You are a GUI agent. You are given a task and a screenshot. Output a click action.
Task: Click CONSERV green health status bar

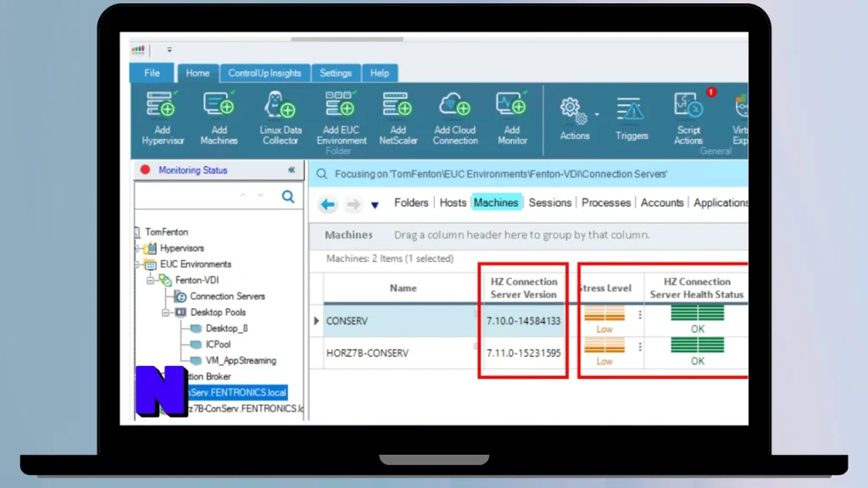[x=698, y=313]
